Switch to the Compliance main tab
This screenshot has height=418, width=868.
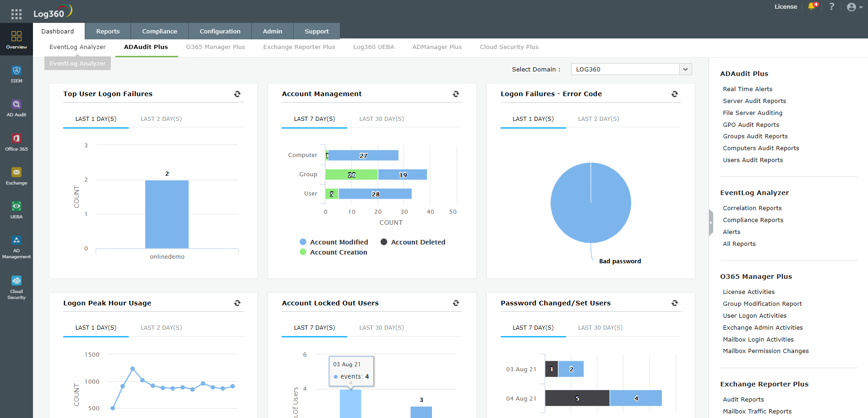(159, 31)
